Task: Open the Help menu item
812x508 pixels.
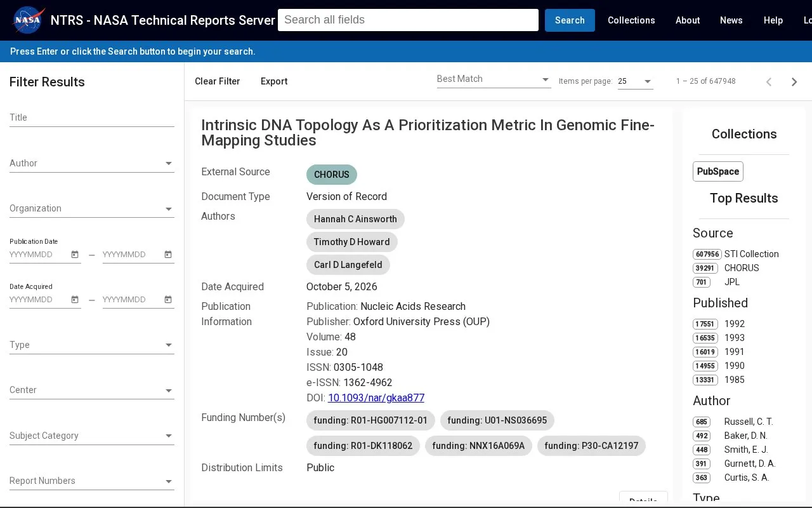Action: click(773, 20)
